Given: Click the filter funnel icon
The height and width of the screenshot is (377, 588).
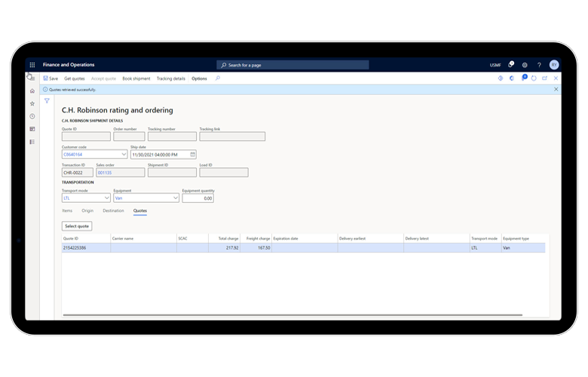Looking at the screenshot, I should point(47,100).
